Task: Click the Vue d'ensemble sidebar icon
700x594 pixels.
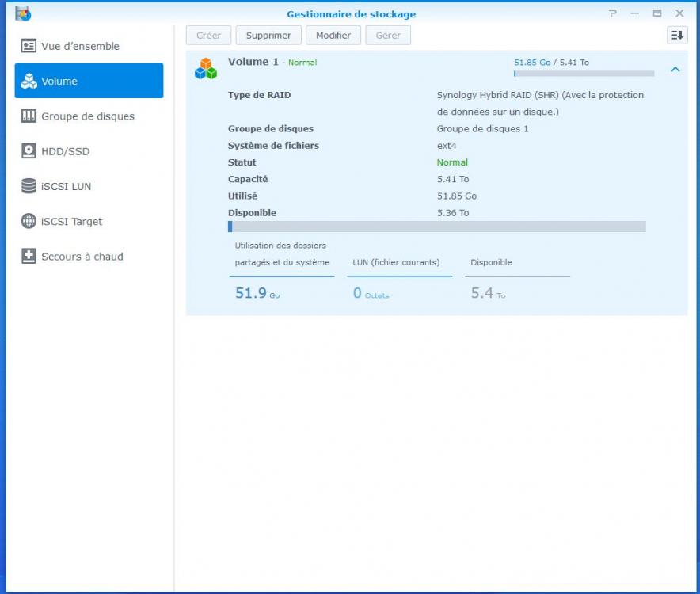Action: click(x=29, y=46)
